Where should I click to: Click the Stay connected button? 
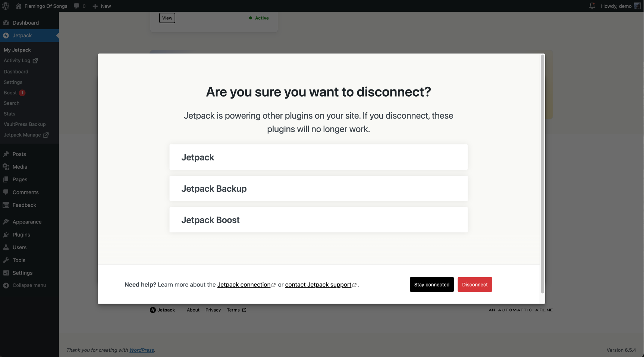[431, 285]
